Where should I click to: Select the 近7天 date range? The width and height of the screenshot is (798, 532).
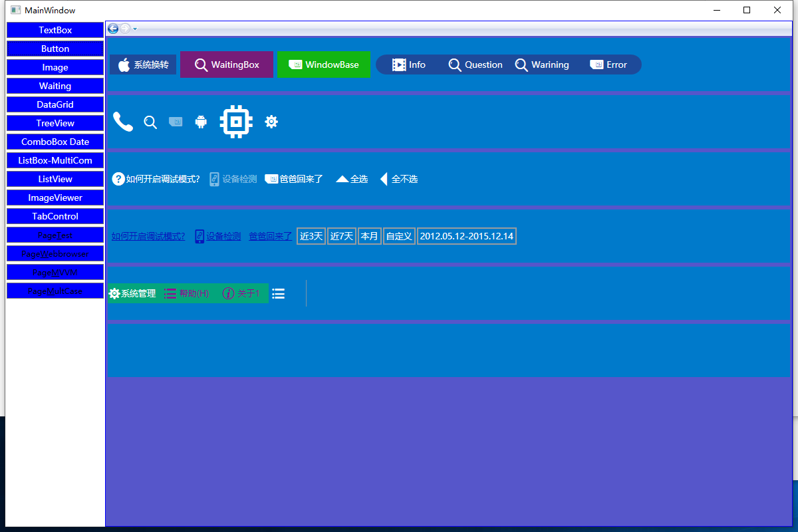pyautogui.click(x=342, y=236)
